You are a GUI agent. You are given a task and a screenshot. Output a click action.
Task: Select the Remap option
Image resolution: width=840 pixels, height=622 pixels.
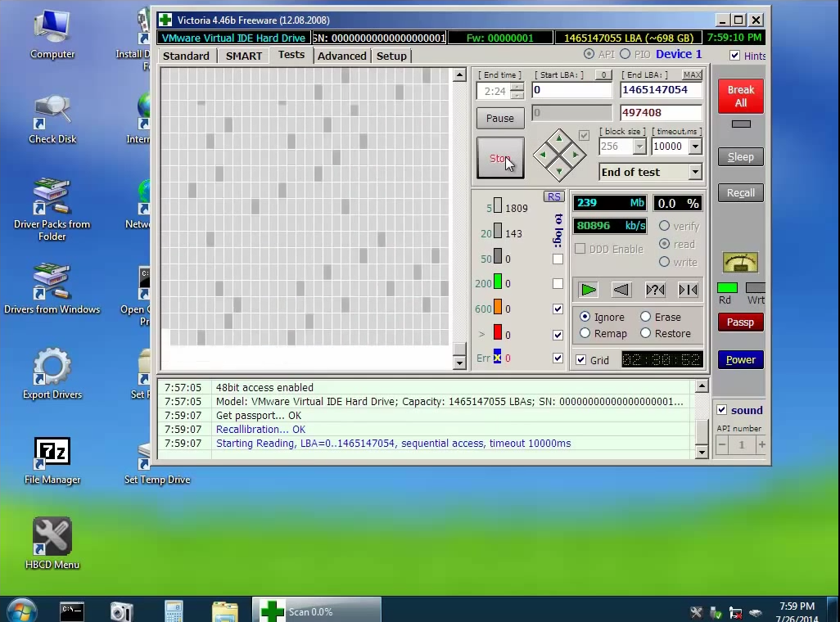pos(585,333)
